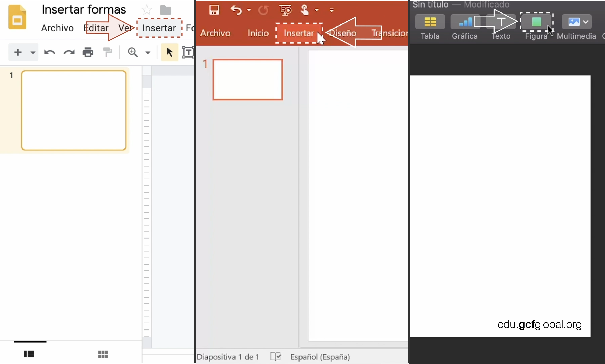
Task: Select slide 1 thumbnail in PowerPoint panel
Action: click(247, 79)
